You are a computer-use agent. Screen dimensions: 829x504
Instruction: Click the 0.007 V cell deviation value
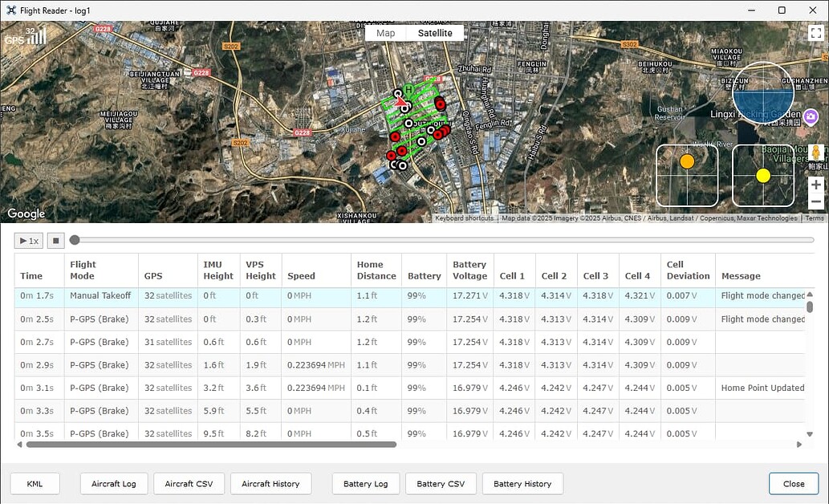(681, 295)
